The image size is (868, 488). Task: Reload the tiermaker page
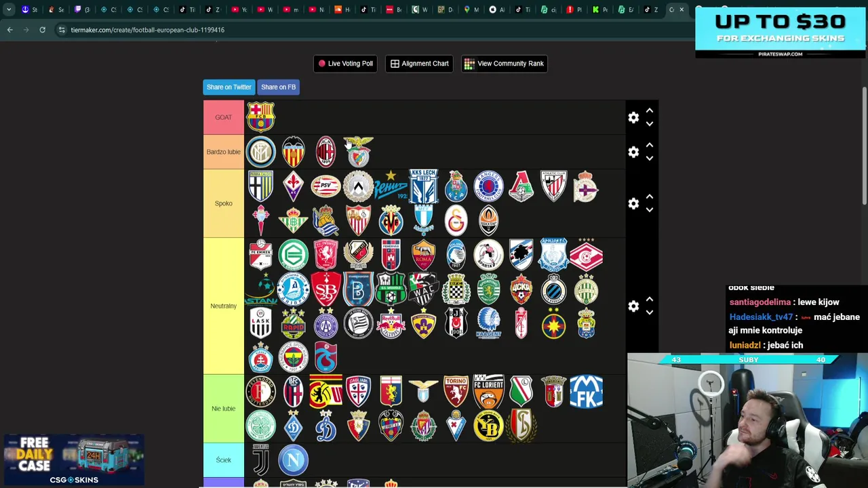click(42, 30)
